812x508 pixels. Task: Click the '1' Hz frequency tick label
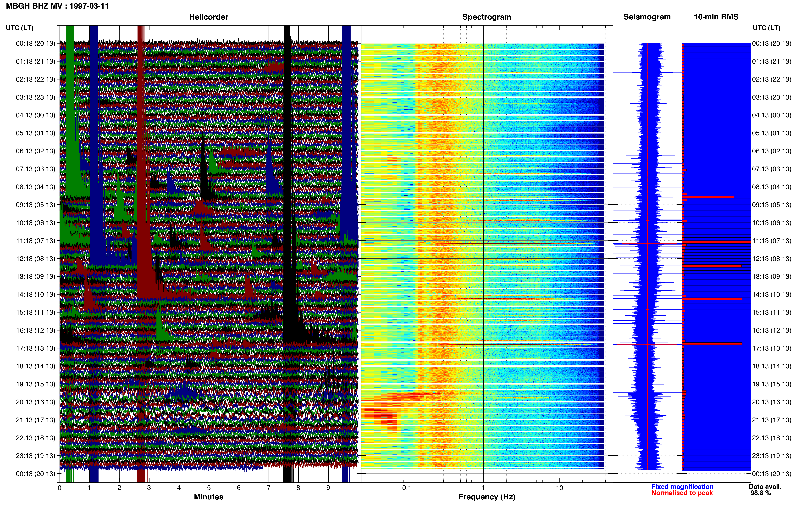pyautogui.click(x=483, y=487)
